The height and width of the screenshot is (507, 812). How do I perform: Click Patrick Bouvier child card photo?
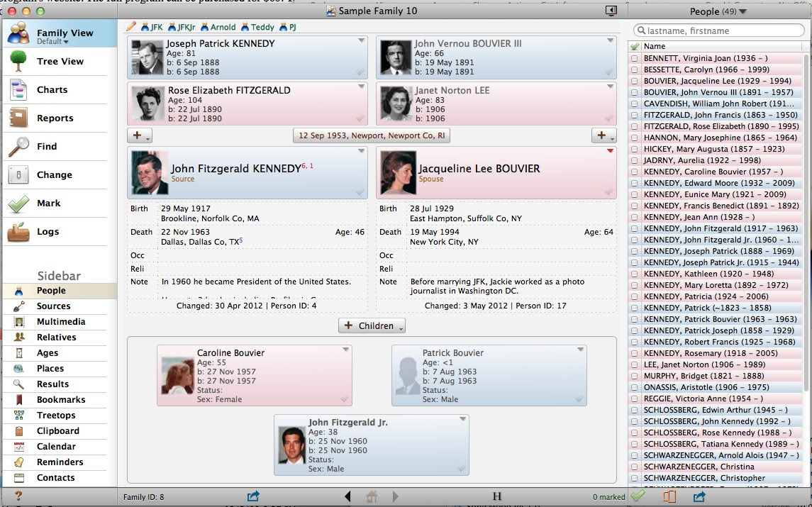coord(408,375)
